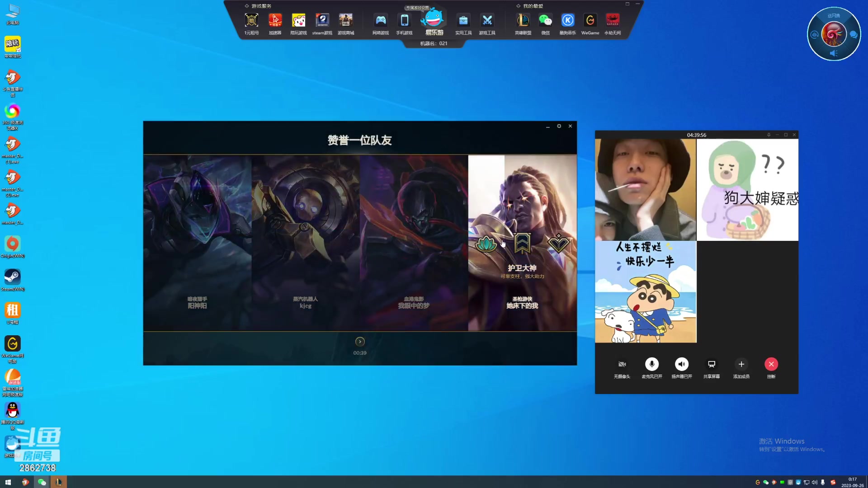Open 陪玩 desktop shortcut

coord(13,47)
